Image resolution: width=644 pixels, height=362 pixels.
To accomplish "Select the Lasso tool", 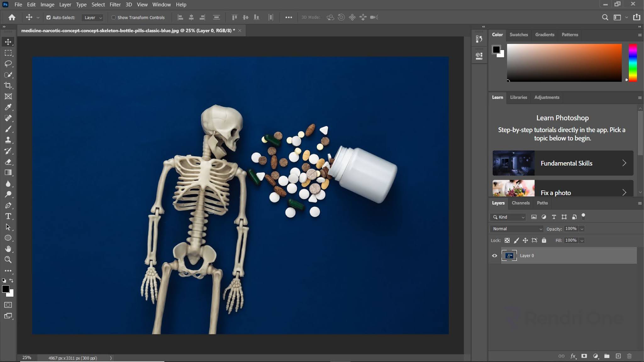I will coord(8,64).
